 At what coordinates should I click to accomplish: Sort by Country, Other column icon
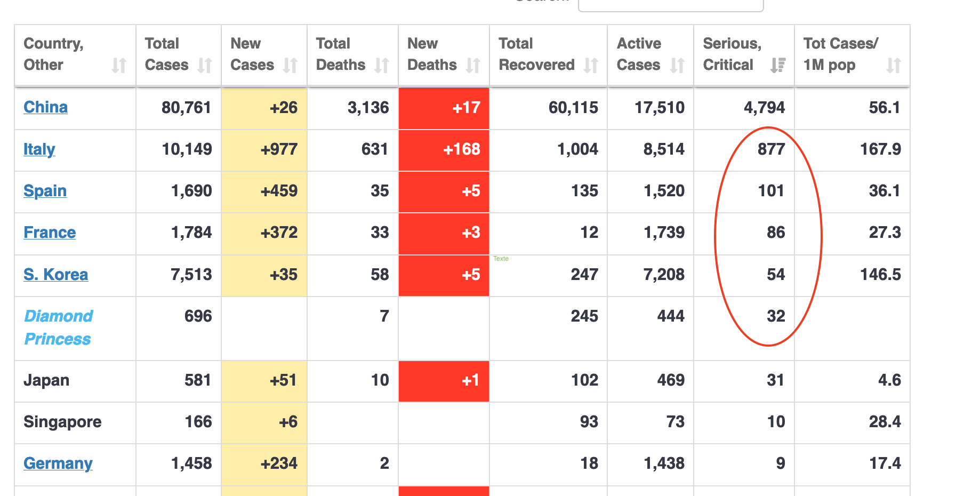point(119,66)
